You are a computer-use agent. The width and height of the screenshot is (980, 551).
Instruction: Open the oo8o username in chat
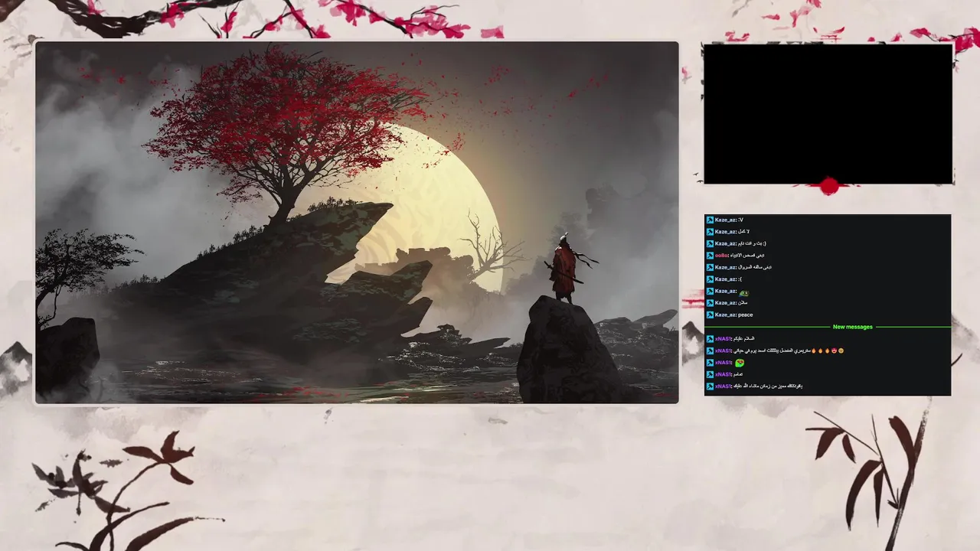[722, 256]
